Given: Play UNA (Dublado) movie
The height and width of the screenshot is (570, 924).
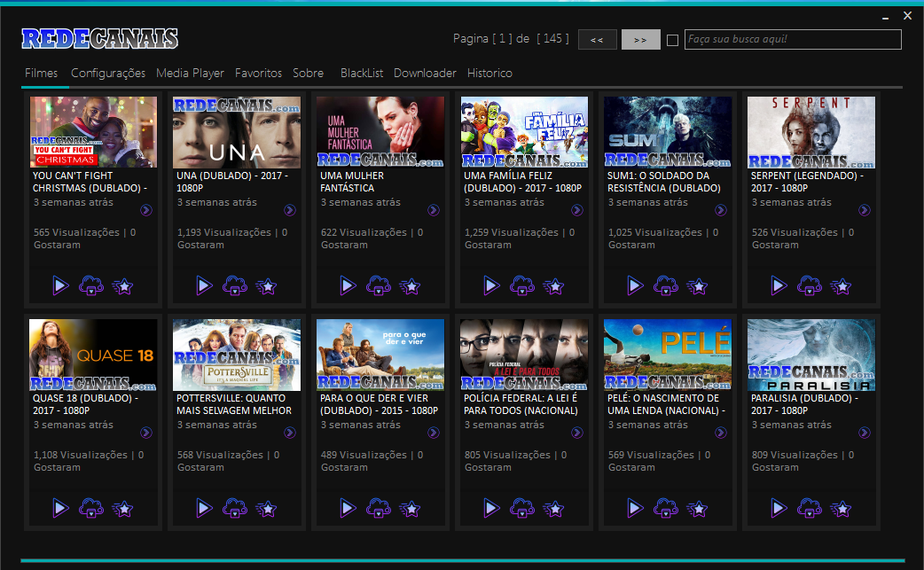Looking at the screenshot, I should click(x=204, y=286).
